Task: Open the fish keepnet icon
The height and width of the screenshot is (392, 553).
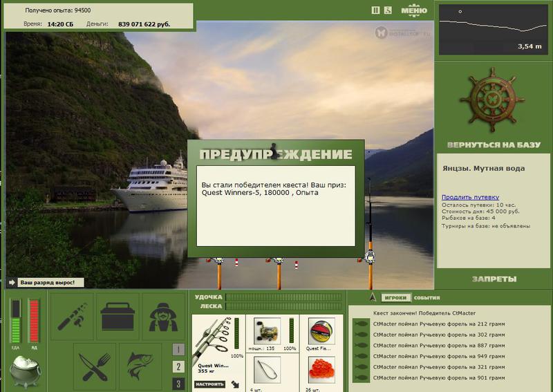Action: (140, 366)
